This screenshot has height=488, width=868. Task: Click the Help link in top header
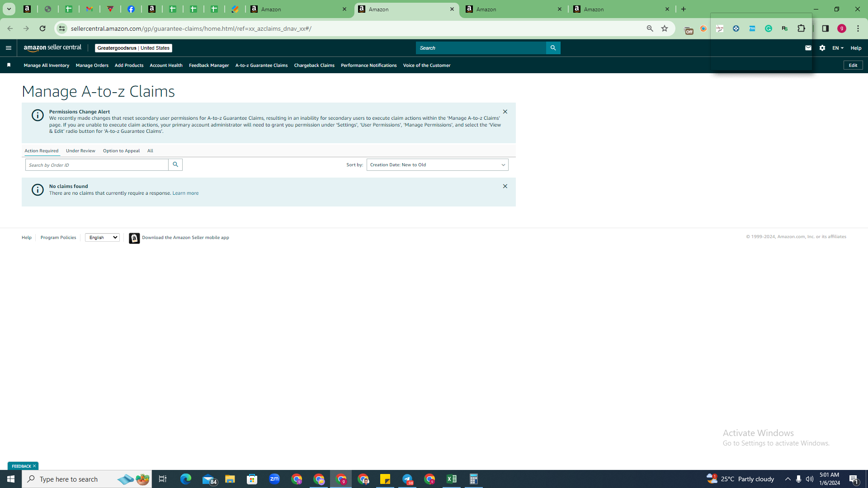[856, 48]
